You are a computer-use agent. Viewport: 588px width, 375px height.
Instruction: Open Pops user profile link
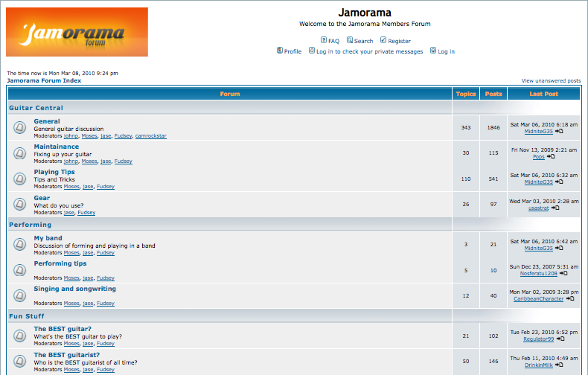point(538,157)
